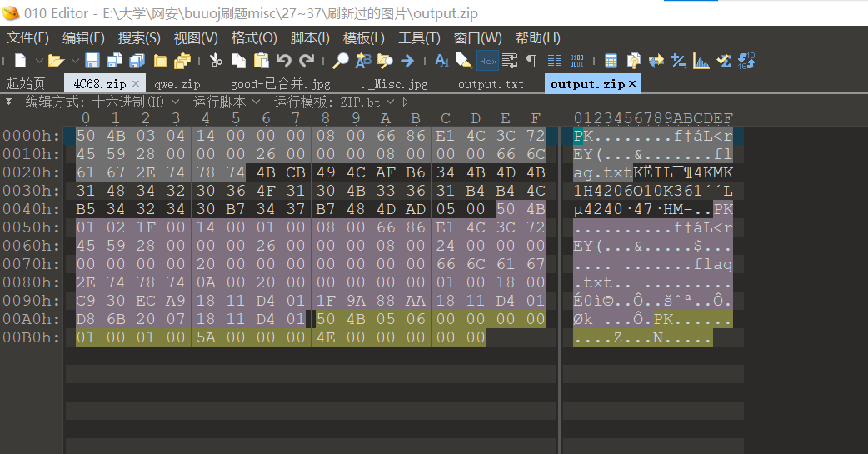
Task: Open the 窗口(W) menu
Action: pyautogui.click(x=477, y=38)
